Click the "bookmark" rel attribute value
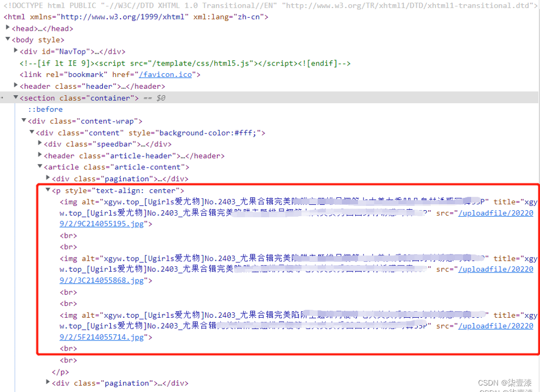This screenshot has height=392, width=540. tap(88, 75)
